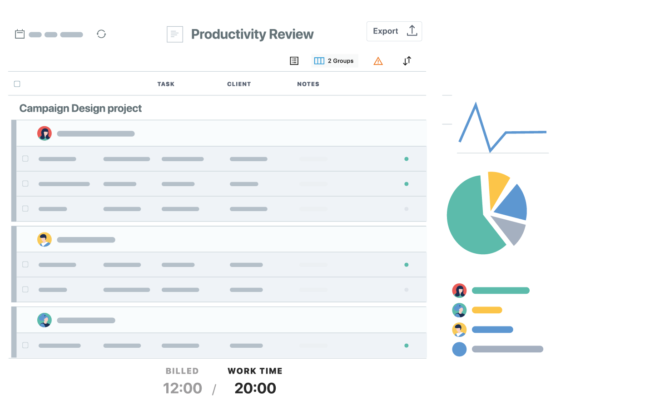Viewport: 660px width, 400px height.
Task: Open the calendar date picker icon
Action: pyautogui.click(x=20, y=34)
